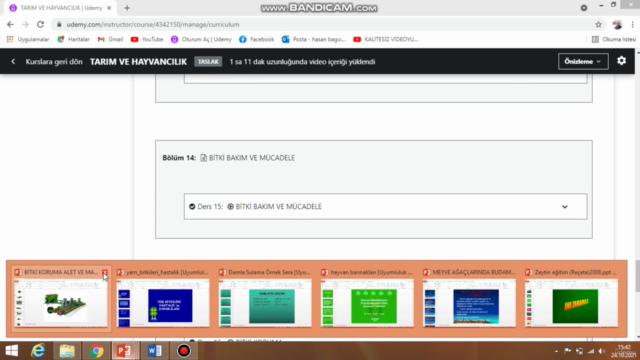640x360 pixels.
Task: Click the Chrome recording indicator circle icon
Action: (x=584, y=8)
